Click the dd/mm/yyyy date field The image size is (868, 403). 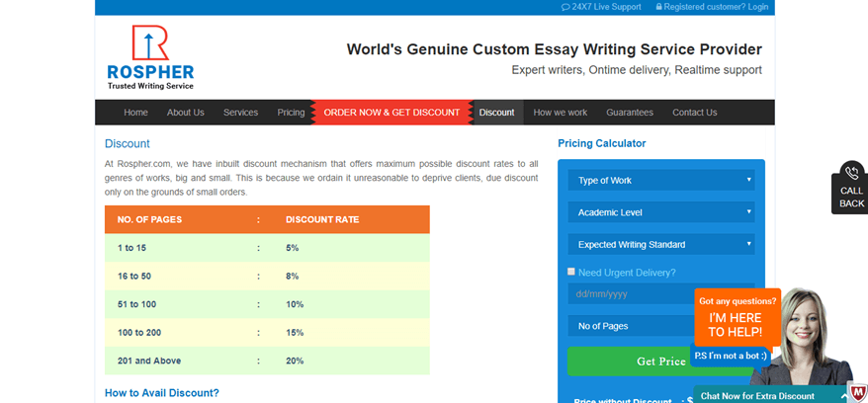(631, 293)
